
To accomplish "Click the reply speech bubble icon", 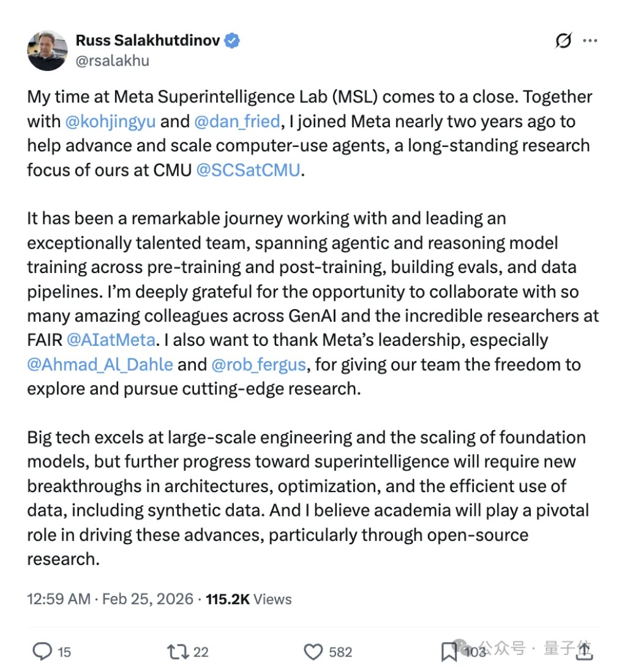I will click(x=42, y=651).
